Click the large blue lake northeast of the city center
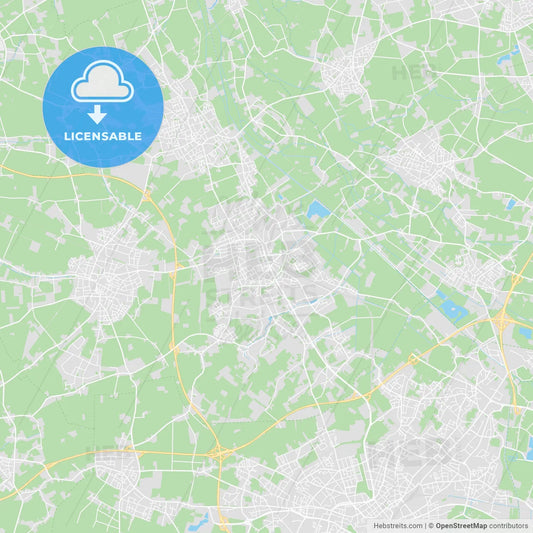Image resolution: width=533 pixels, height=533 pixels. (318, 210)
